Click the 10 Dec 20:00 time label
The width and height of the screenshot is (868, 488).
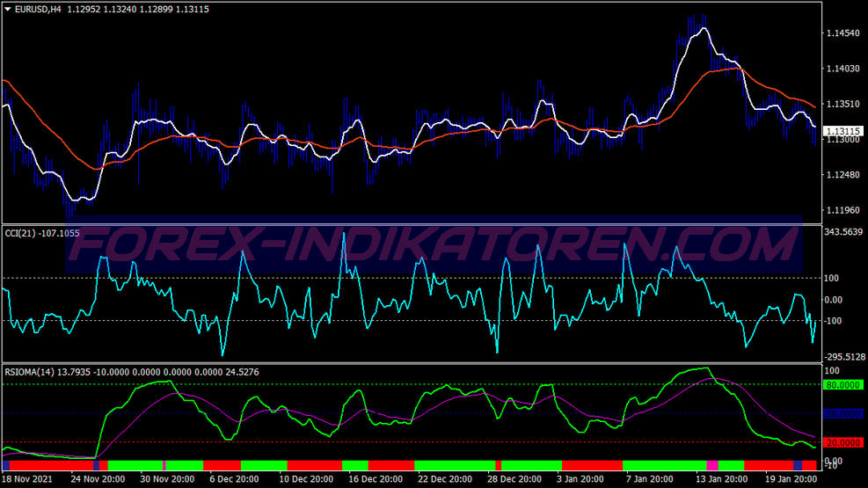tap(306, 479)
